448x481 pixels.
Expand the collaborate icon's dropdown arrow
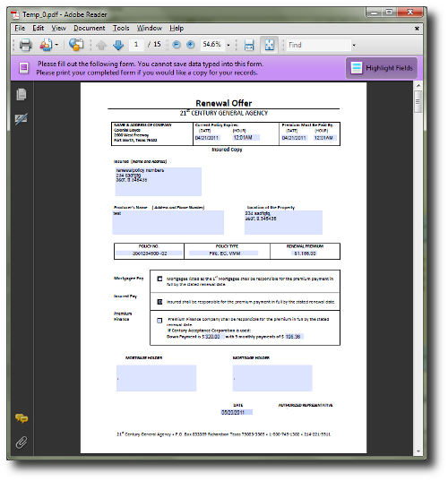tap(56, 45)
